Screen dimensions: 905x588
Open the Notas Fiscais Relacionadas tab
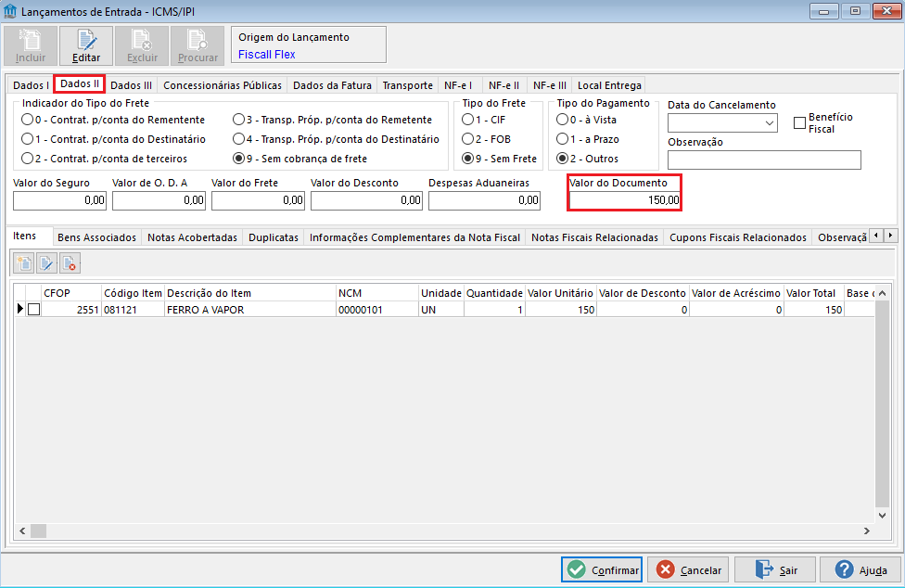(x=594, y=237)
